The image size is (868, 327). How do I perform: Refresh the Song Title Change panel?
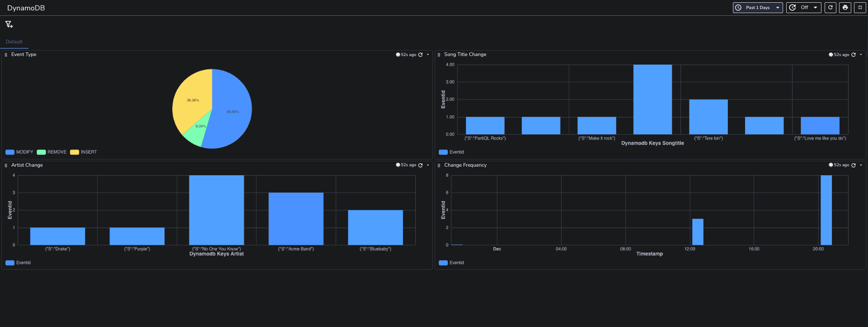coord(854,55)
